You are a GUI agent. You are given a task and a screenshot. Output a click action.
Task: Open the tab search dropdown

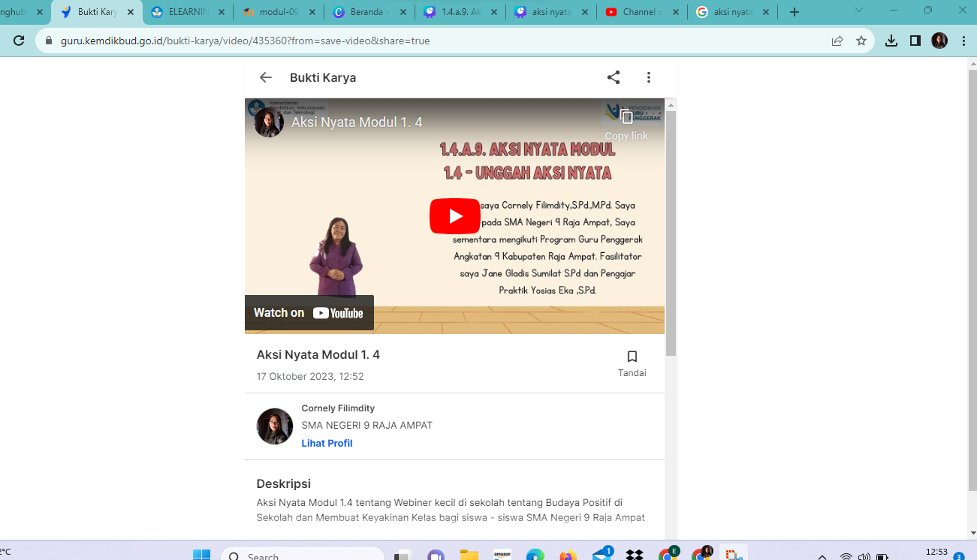pos(859,11)
